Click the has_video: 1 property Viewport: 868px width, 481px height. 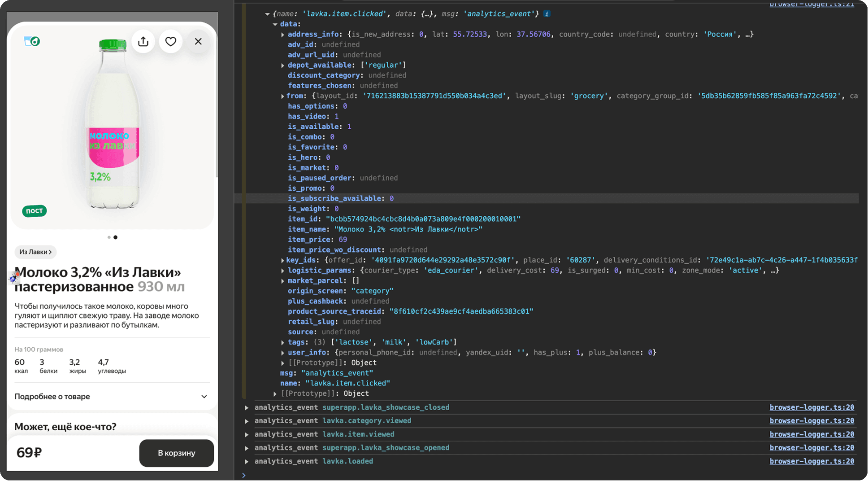(313, 116)
